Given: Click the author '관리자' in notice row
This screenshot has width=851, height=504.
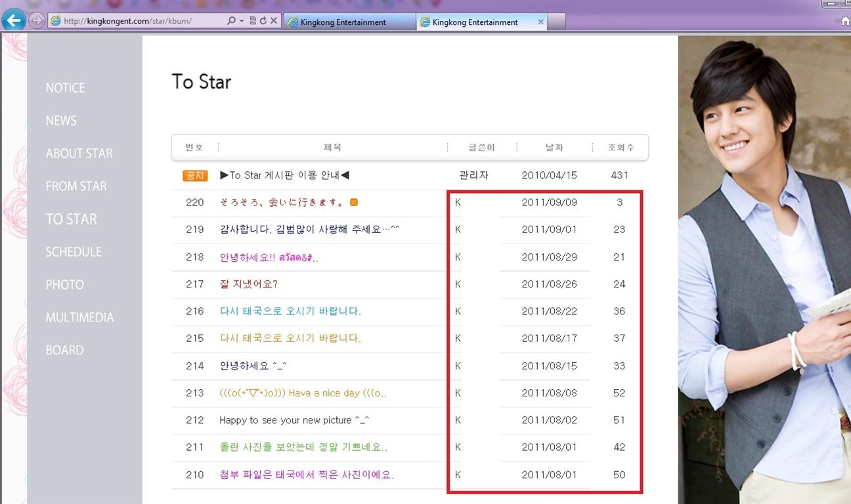Looking at the screenshot, I should (x=474, y=175).
